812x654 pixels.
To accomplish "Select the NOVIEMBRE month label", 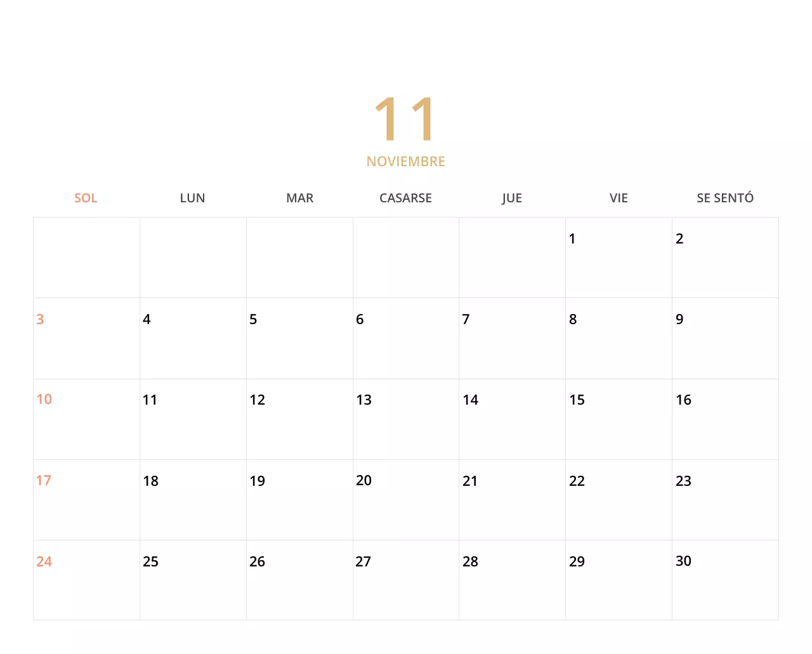I will pyautogui.click(x=405, y=160).
